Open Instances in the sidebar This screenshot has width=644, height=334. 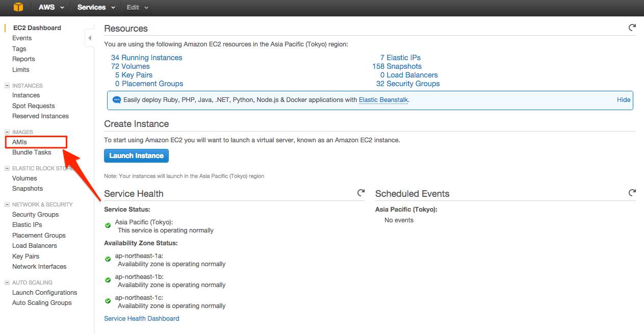coord(26,95)
